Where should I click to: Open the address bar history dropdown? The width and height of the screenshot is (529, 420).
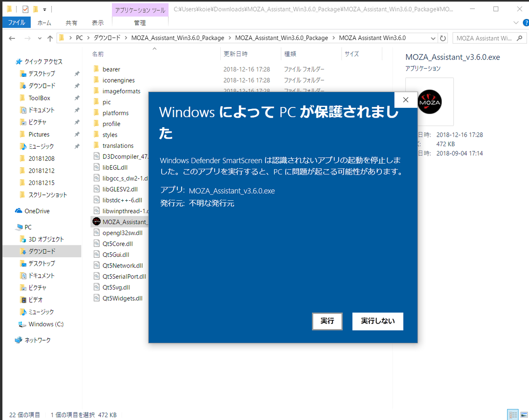[433, 38]
